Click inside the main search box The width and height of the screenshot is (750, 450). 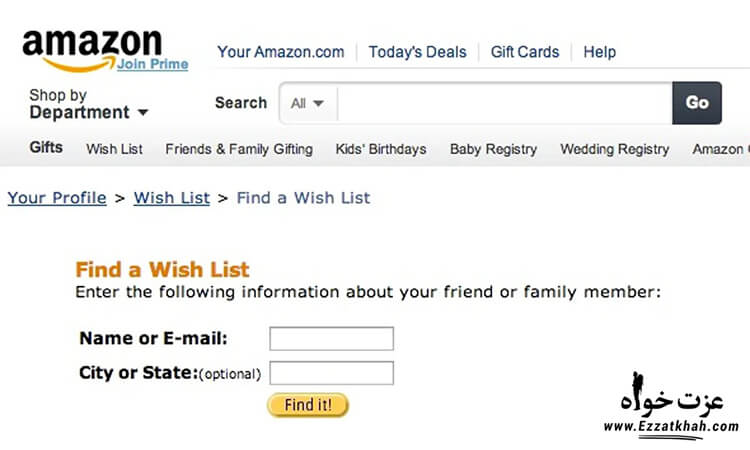pyautogui.click(x=504, y=103)
